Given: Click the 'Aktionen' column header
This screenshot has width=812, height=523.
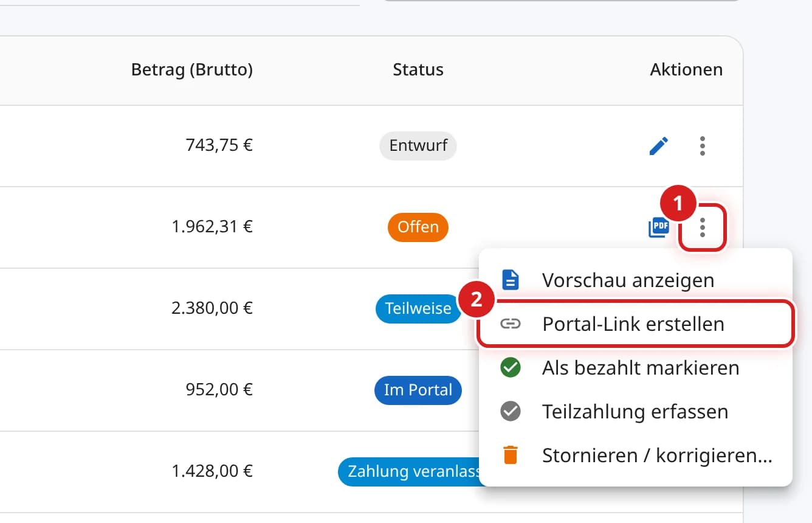Looking at the screenshot, I should click(686, 70).
